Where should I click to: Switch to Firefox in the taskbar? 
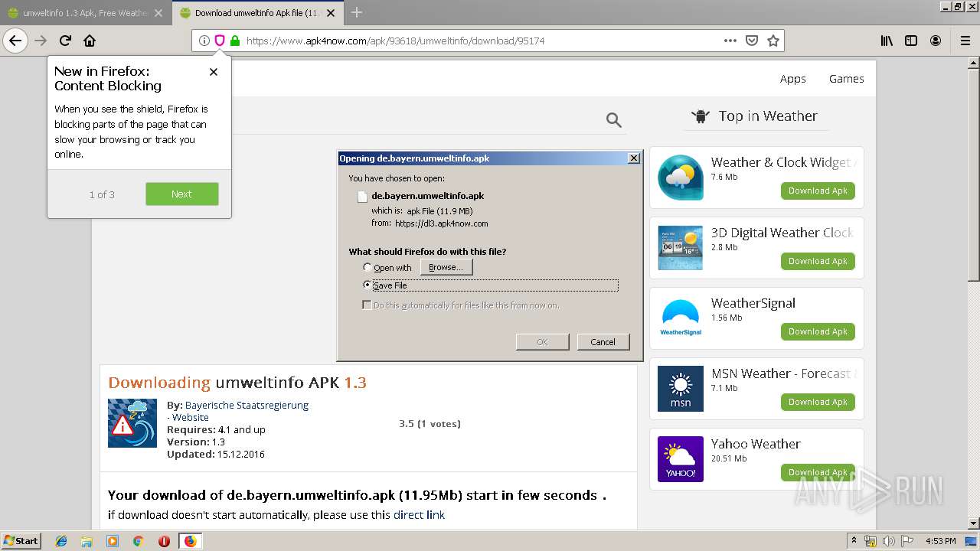(x=190, y=541)
